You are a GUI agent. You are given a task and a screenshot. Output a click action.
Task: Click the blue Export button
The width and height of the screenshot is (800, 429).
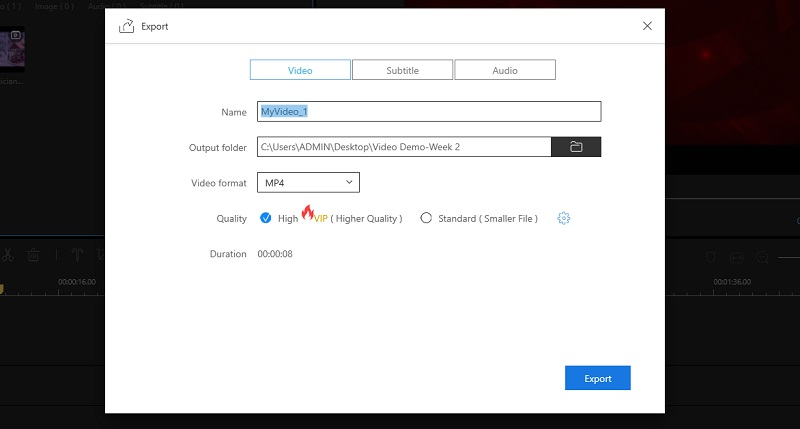point(597,378)
